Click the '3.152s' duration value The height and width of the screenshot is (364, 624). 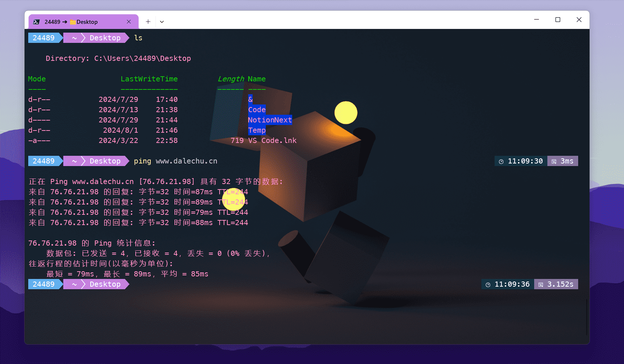tap(561, 284)
